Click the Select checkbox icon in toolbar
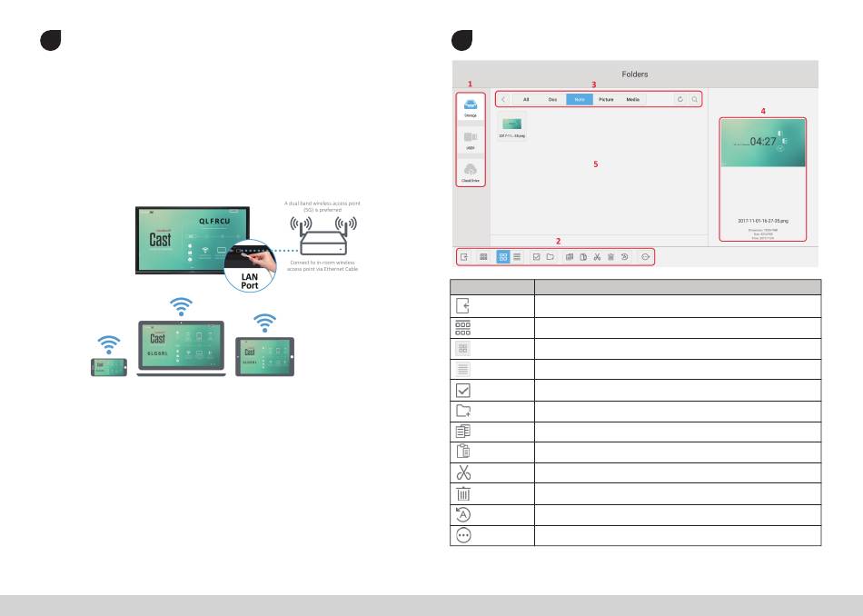Image resolution: width=863 pixels, height=616 pixels. point(537,257)
